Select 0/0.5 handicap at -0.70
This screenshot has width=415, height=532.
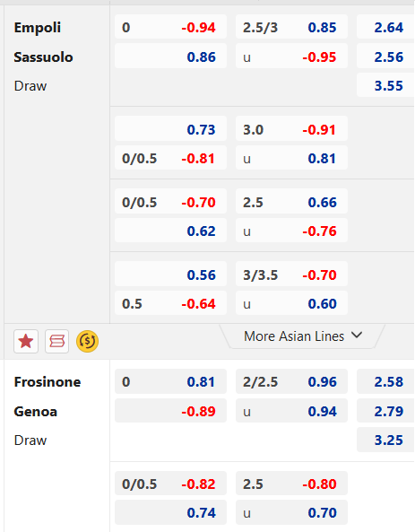click(170, 202)
